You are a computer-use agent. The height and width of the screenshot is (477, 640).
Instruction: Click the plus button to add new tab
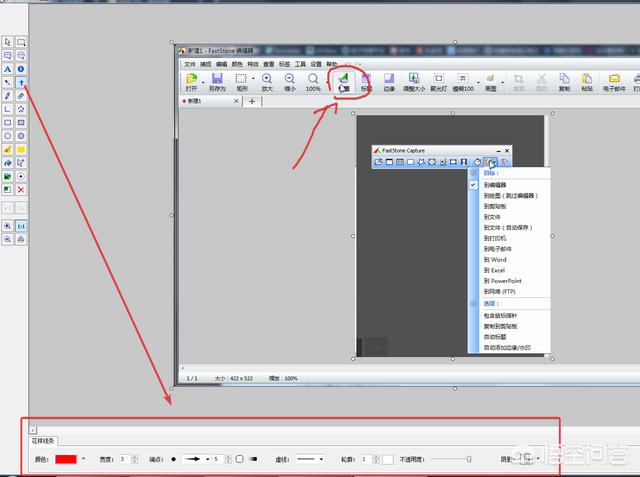coord(252,101)
